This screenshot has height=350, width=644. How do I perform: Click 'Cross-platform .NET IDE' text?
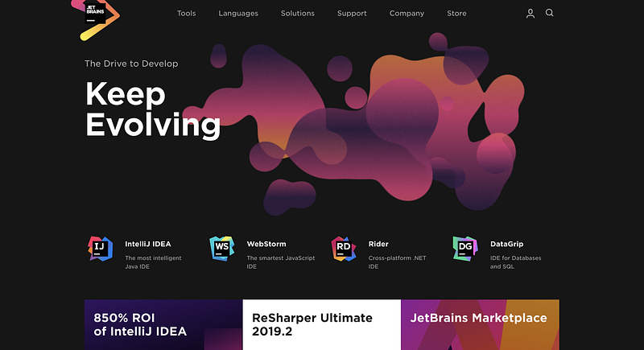click(x=397, y=262)
